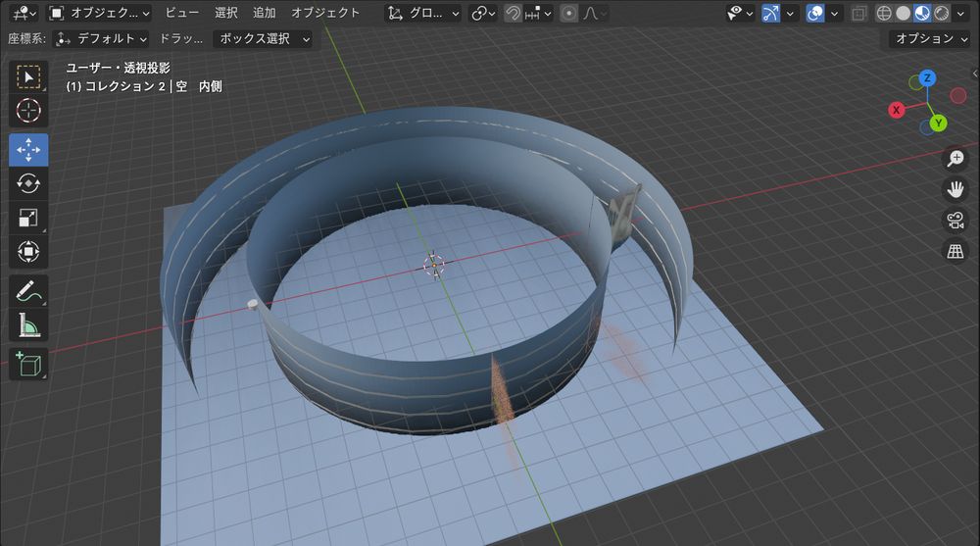The image size is (980, 546).
Task: Toggle the camera view icon
Action: (x=955, y=221)
